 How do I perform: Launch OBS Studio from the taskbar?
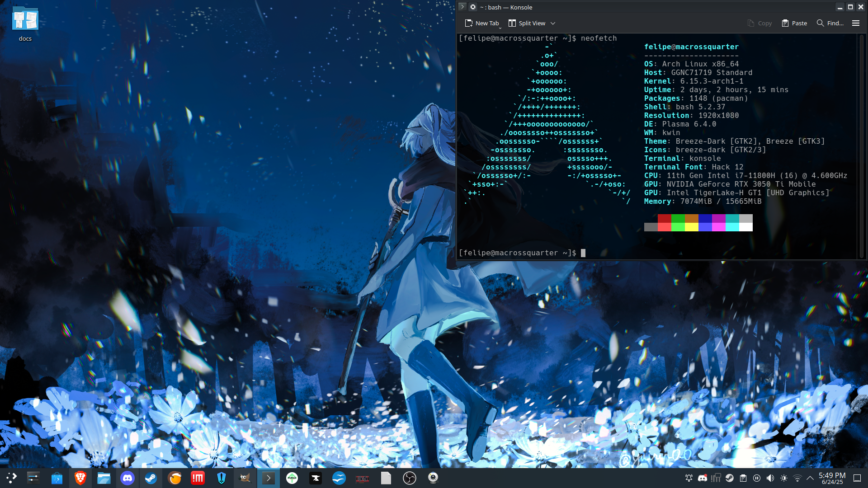coord(410,478)
